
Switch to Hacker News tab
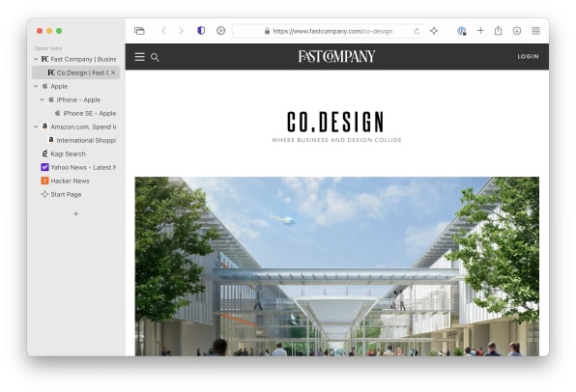tap(65, 181)
